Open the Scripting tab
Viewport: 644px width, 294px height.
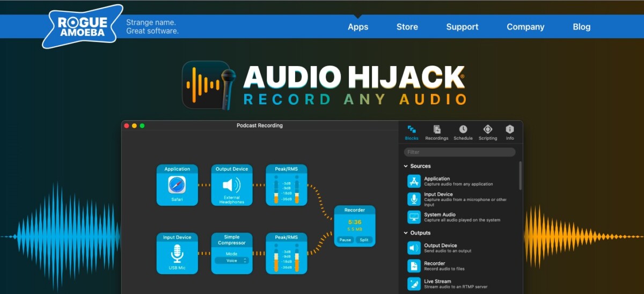[x=488, y=133]
